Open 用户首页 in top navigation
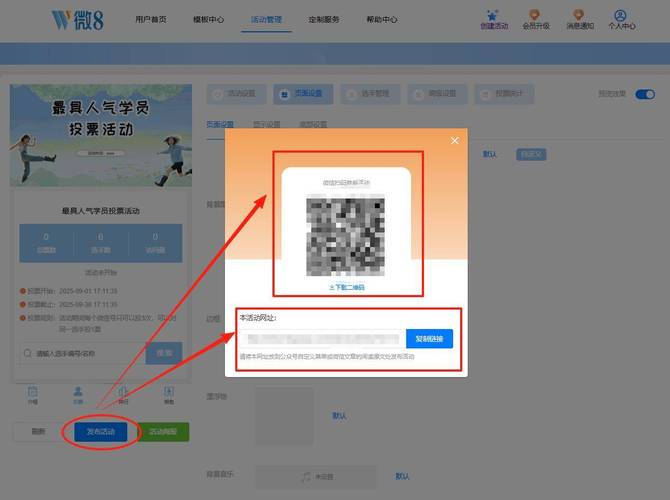Image resolution: width=670 pixels, height=500 pixels. pyautogui.click(x=152, y=19)
